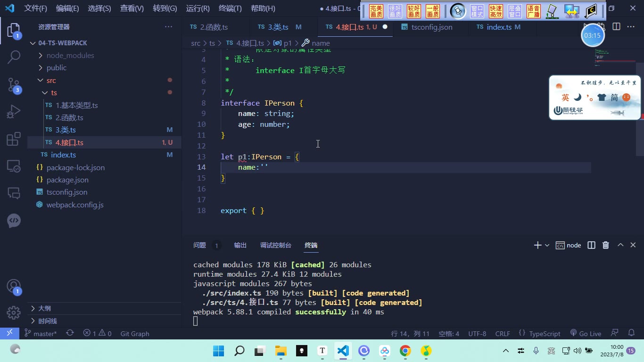
Task: Switch to the 问题 problems panel tab
Action: click(x=199, y=245)
